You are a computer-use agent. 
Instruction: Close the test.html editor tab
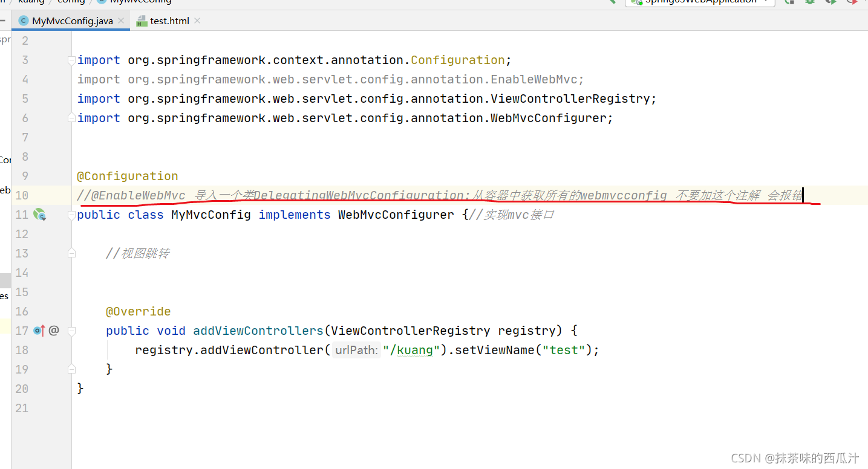click(197, 20)
